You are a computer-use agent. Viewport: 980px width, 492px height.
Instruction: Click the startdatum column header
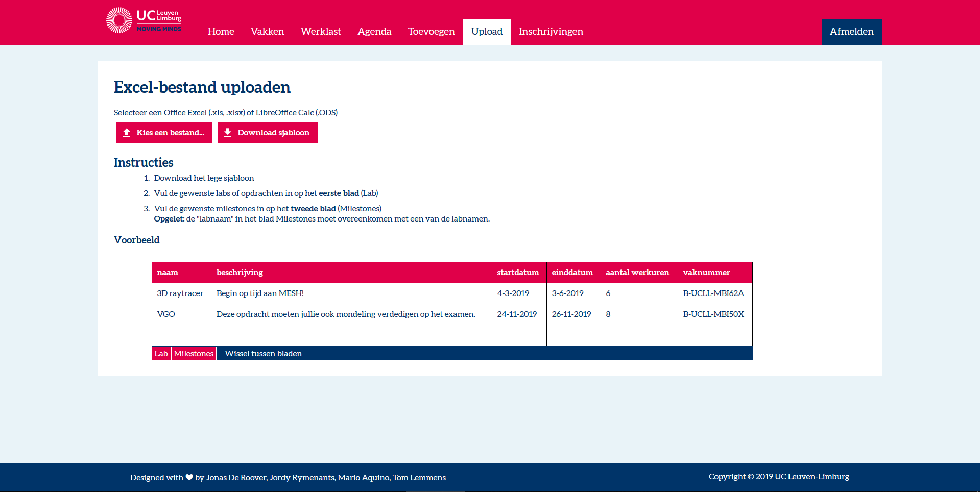518,273
